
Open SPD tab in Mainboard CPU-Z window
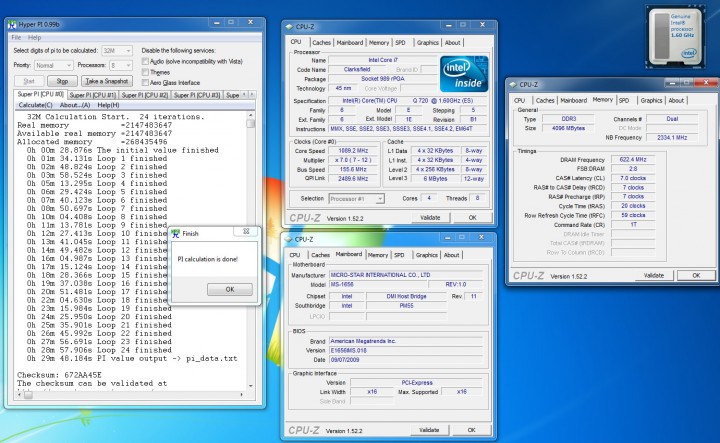399,255
